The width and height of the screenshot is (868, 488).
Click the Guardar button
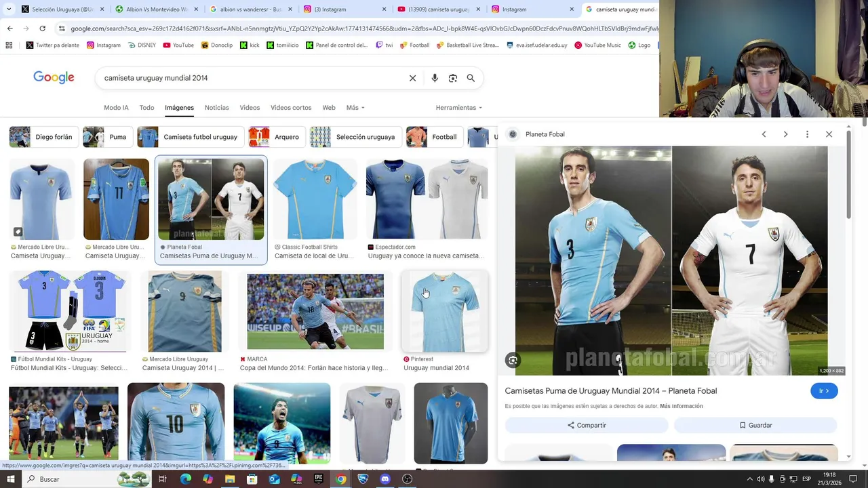pos(755,425)
